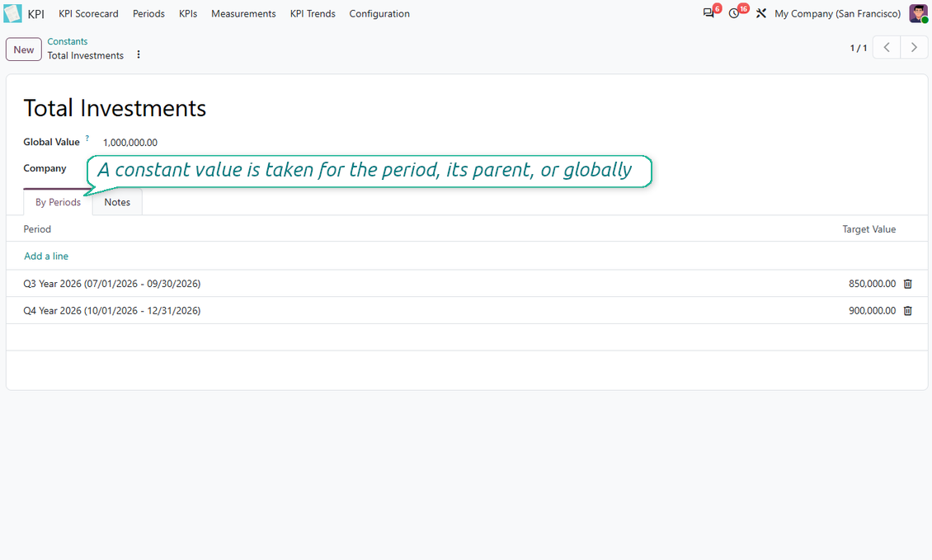Edit the Global Value field

click(130, 143)
